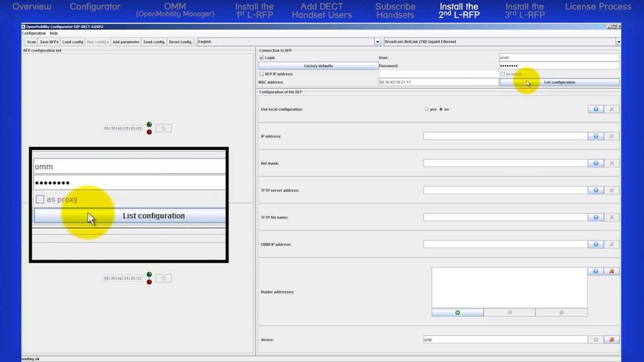Go to the Overview chapter tab
The height and width of the screenshot is (362, 644).
(x=32, y=7)
